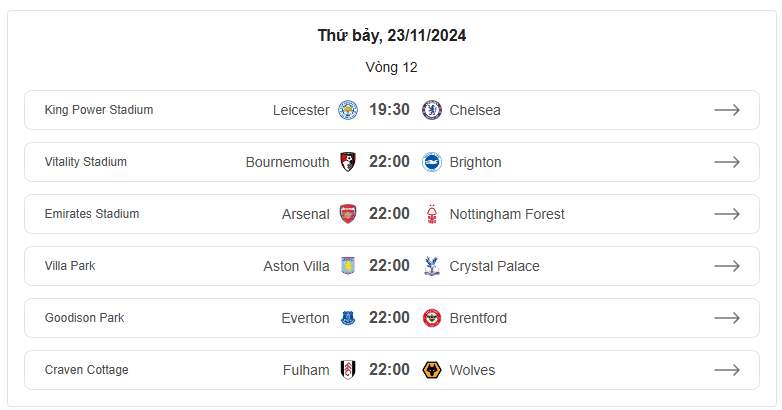Image resolution: width=782 pixels, height=410 pixels.
Task: Click the Nottingham Forest club crest
Action: pos(431,214)
